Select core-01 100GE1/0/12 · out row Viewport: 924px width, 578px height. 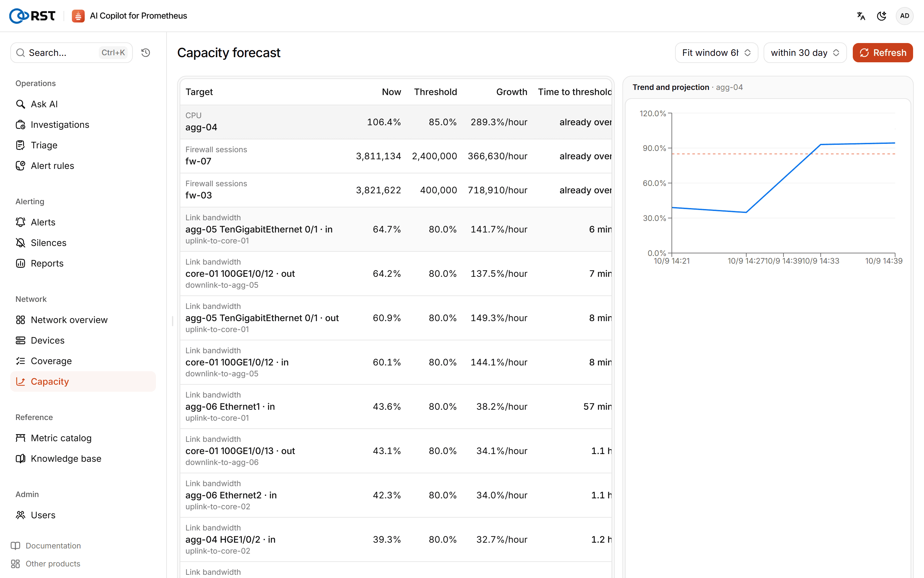396,274
